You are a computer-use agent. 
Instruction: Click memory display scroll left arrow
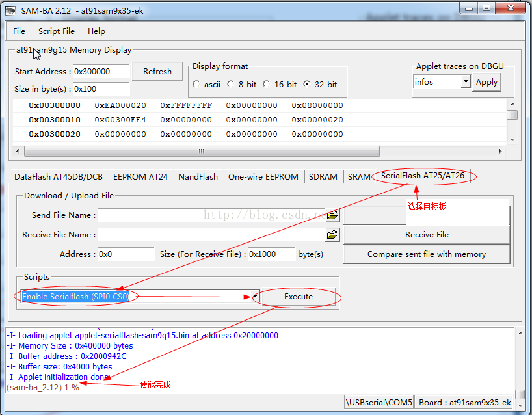pos(18,151)
